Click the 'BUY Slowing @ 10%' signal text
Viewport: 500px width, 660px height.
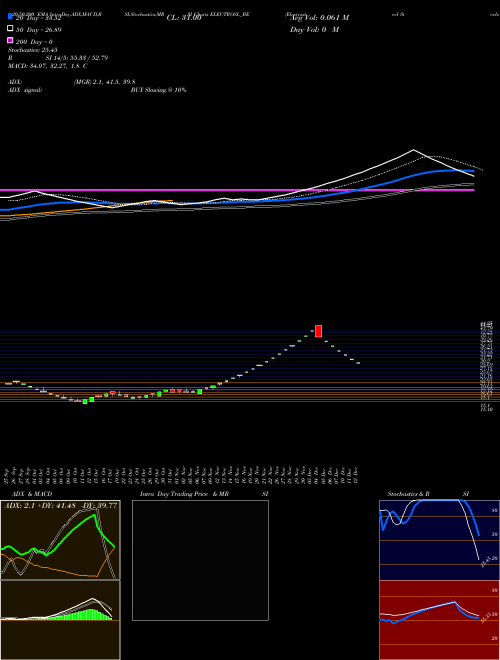159,90
